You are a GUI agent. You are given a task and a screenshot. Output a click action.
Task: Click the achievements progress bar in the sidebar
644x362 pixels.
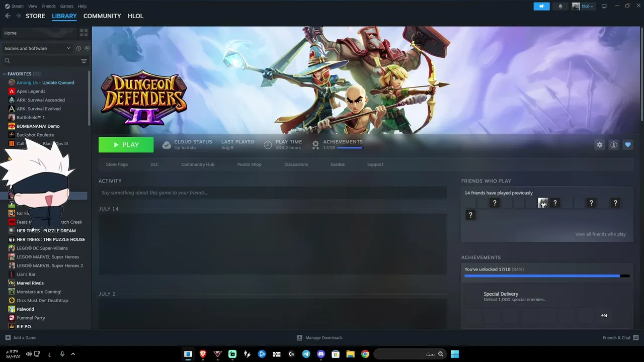(547, 276)
